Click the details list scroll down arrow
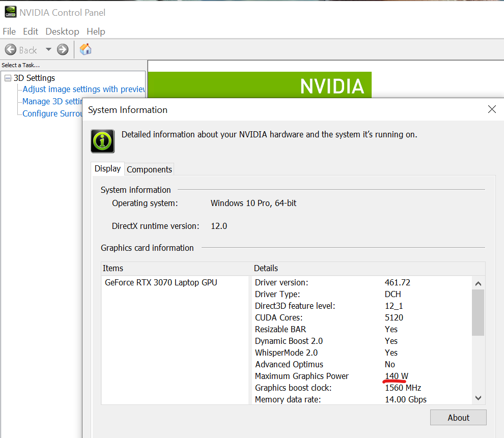The image size is (504, 438). (x=478, y=398)
